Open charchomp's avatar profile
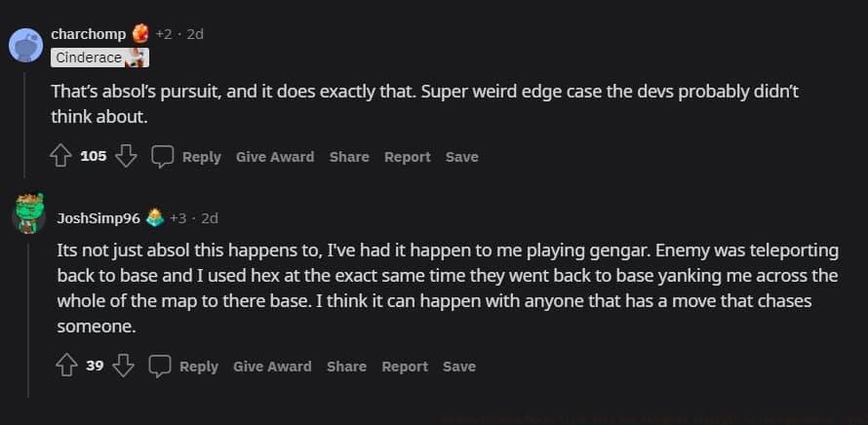This screenshot has width=868, height=425. tap(26, 44)
